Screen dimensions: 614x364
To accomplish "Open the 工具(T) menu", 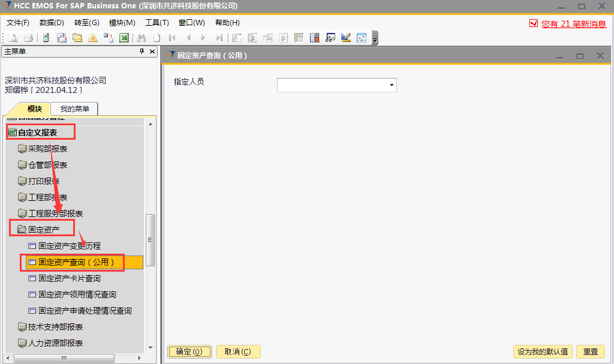I will [x=156, y=23].
